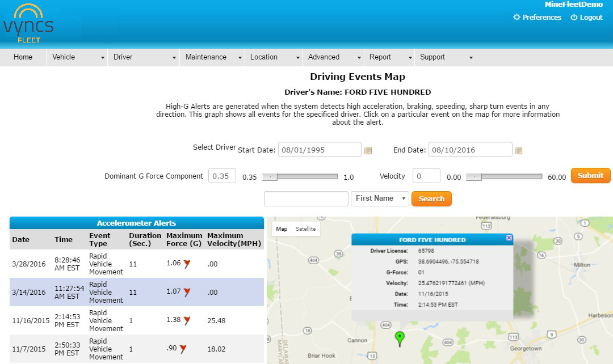The image size is (613, 364).
Task: Select the 3/28/2016 alert row date
Action: [29, 264]
